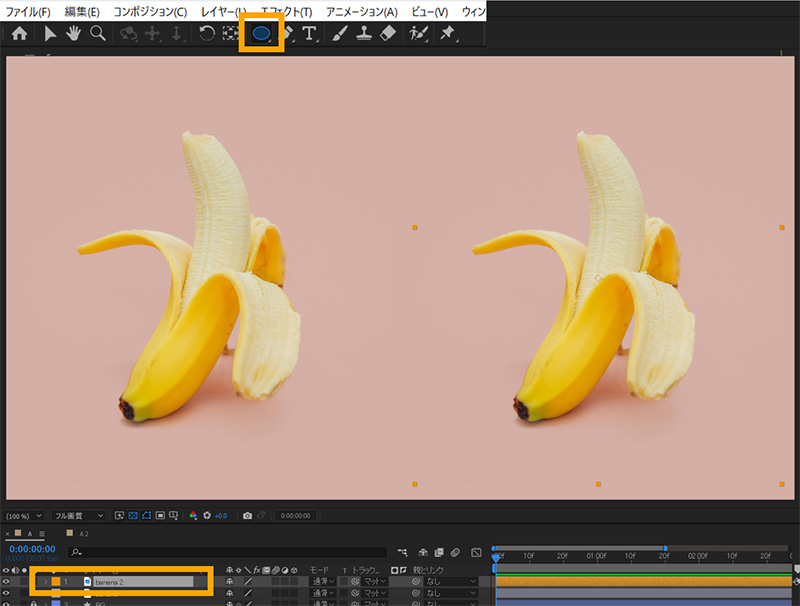Open blend mode 通常 dropdown for banana 2
The image size is (800, 606).
(x=323, y=582)
